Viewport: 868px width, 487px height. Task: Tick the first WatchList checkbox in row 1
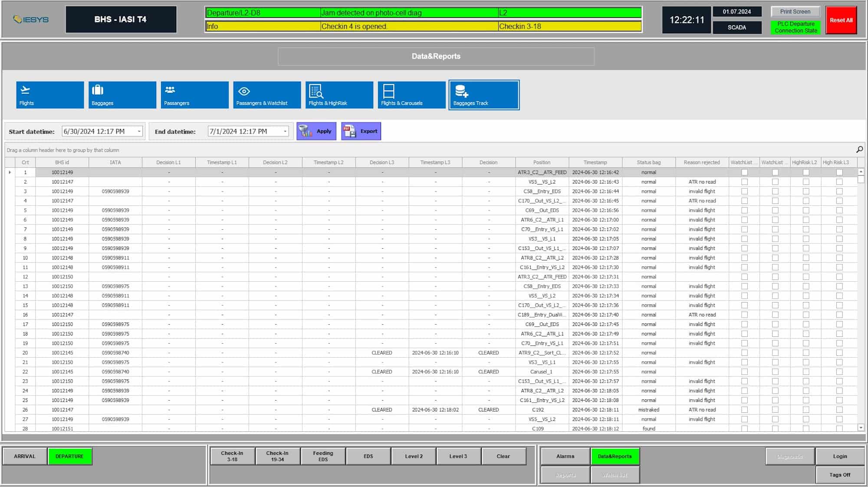(744, 172)
